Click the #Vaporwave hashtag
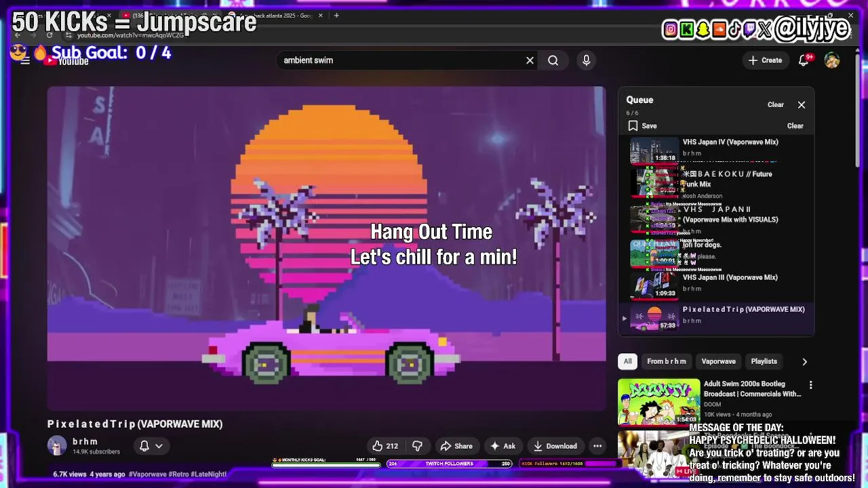Screen dimensions: 868x488 pyautogui.click(x=147, y=474)
